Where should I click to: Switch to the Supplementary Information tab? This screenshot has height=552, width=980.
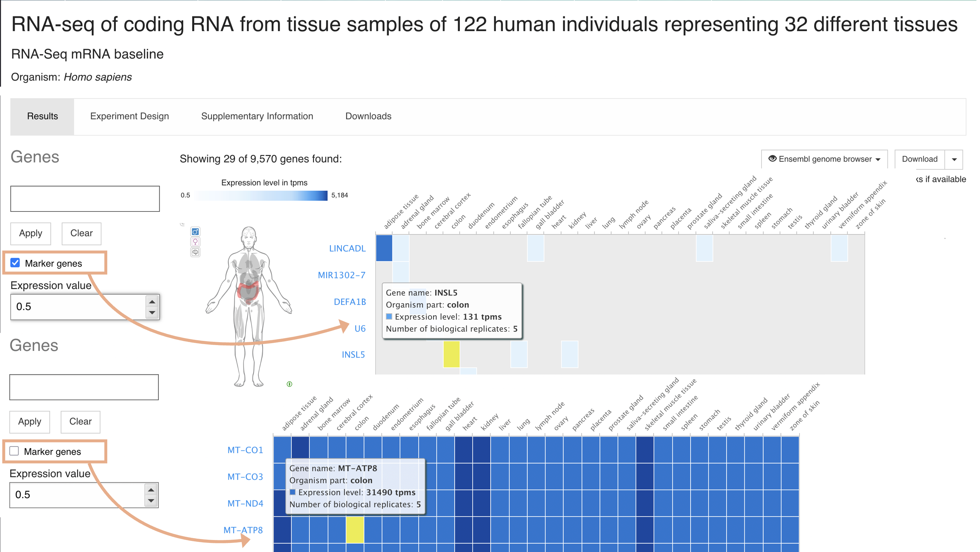(x=257, y=116)
